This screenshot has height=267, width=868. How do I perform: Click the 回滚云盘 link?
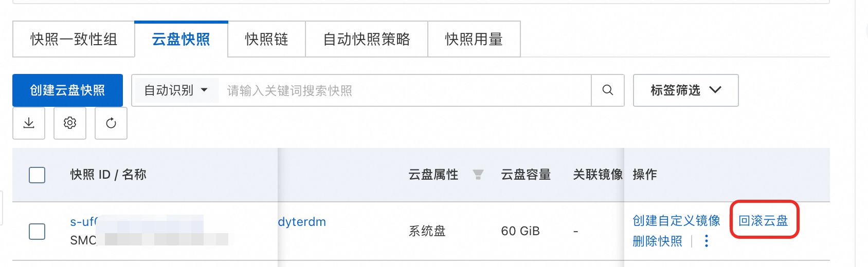pos(763,221)
